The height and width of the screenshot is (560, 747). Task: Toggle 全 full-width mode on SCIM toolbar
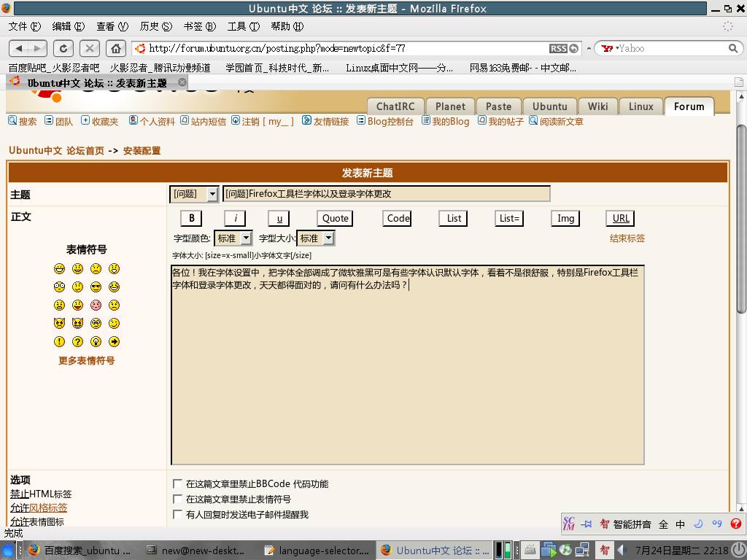pos(663,524)
